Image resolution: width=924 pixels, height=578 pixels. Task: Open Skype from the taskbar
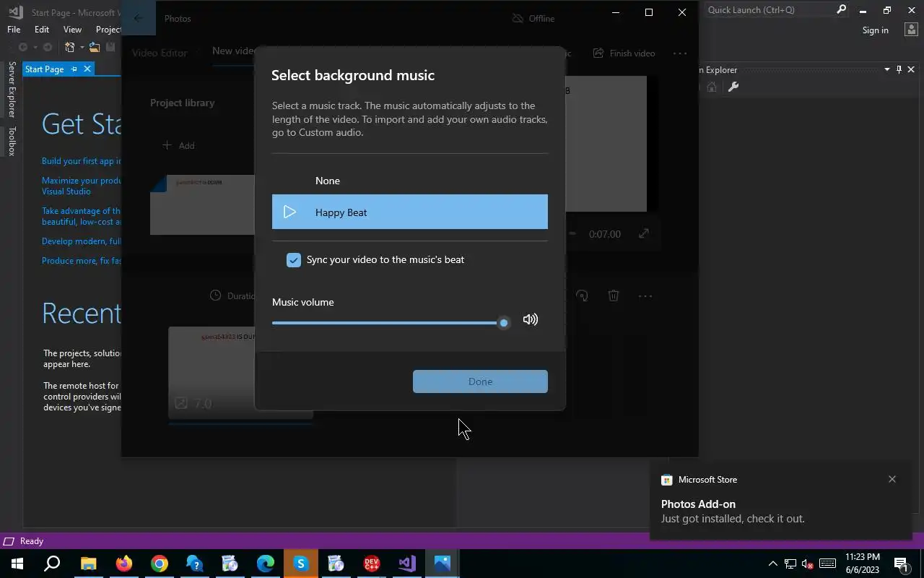(301, 564)
